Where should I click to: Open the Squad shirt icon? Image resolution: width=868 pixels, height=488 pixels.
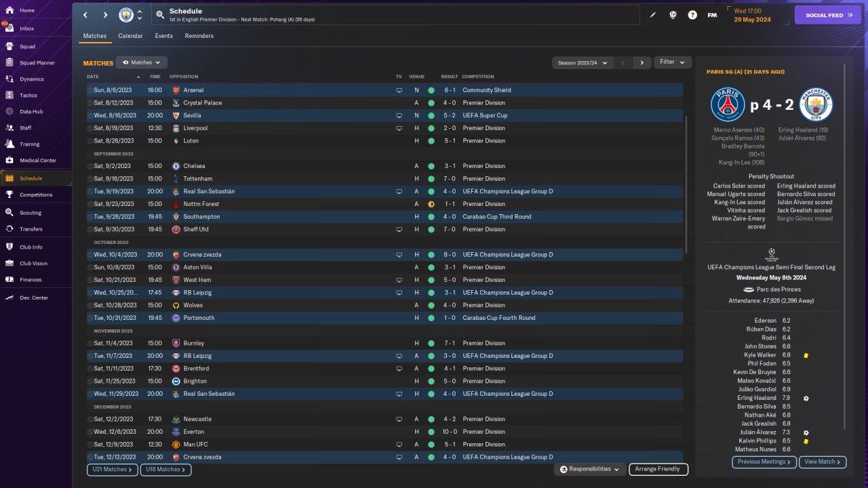pos(9,47)
